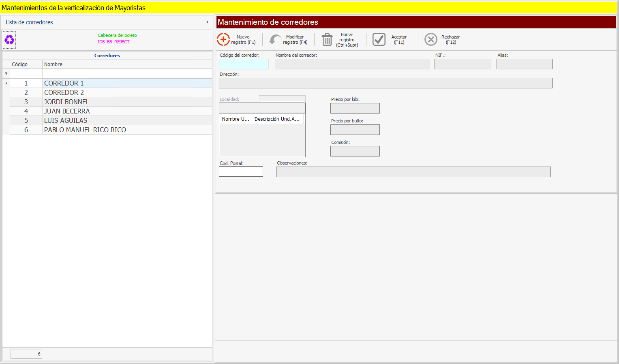Click the Nombre U... column header

[236, 119]
